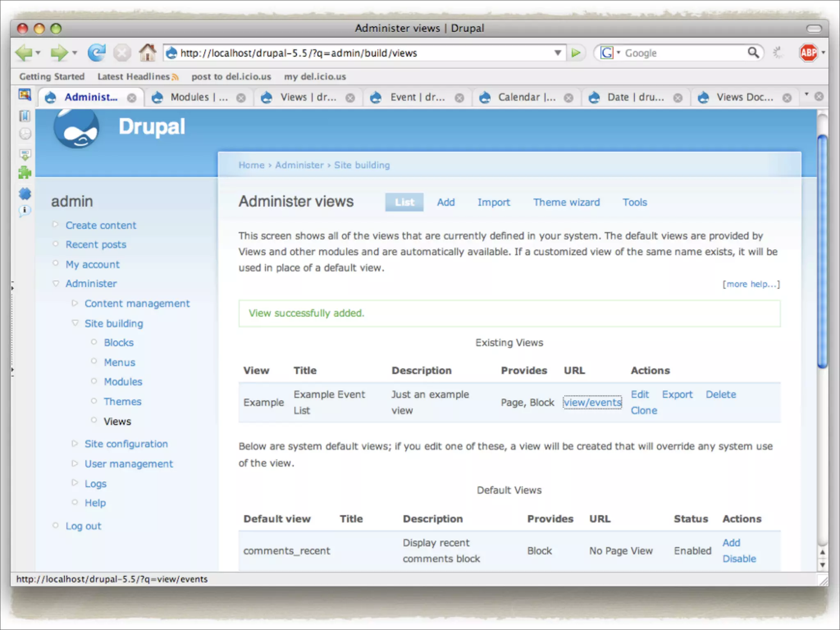This screenshot has height=630, width=840.
Task: Close the Modules tab
Action: 241,98
